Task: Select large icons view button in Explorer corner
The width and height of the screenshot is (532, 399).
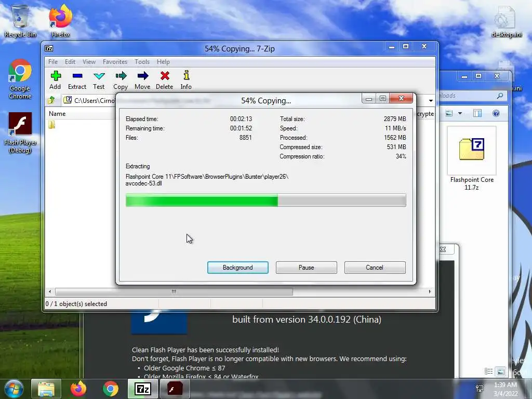Action: click(x=501, y=371)
